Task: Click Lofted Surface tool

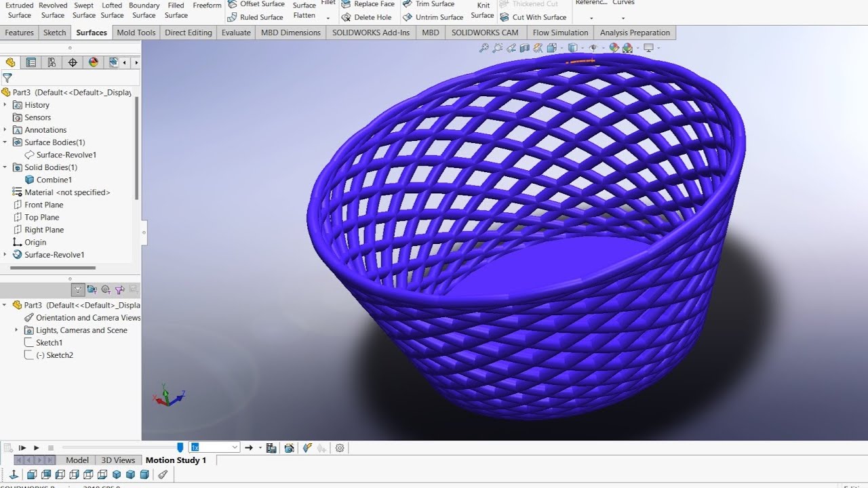Action: click(x=112, y=9)
